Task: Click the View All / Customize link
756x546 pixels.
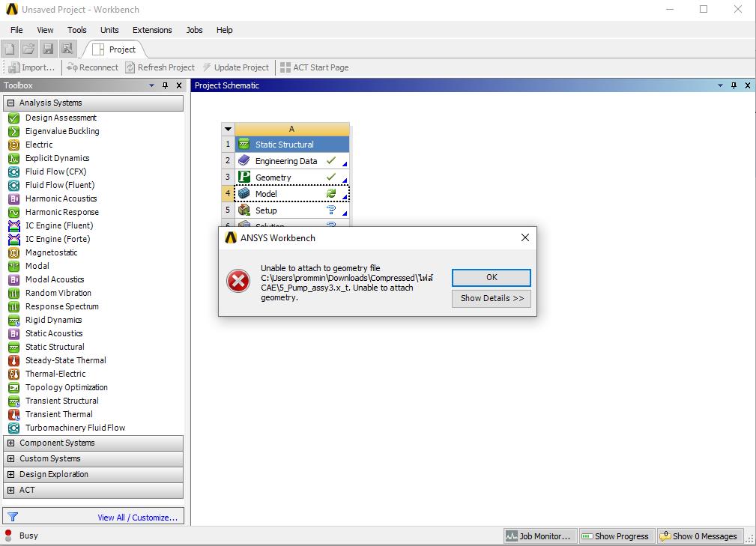Action: (137, 518)
